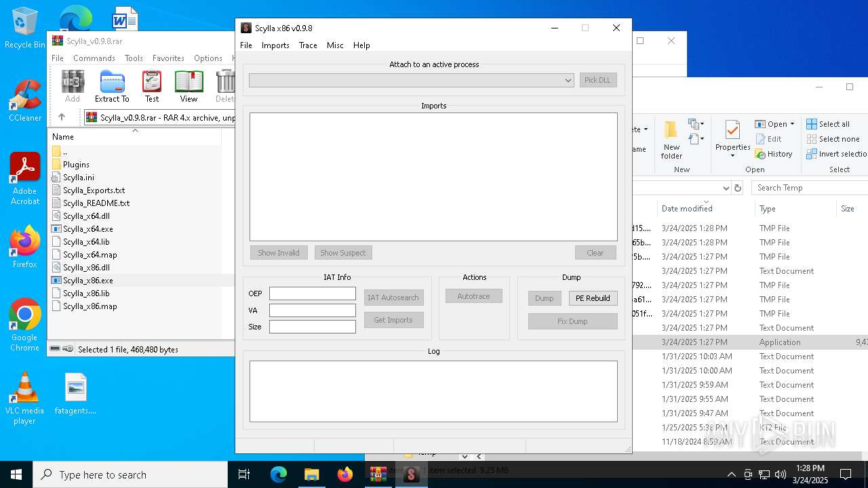Open the Misc menu in Scylla
The width and height of the screenshot is (868, 488).
[335, 45]
